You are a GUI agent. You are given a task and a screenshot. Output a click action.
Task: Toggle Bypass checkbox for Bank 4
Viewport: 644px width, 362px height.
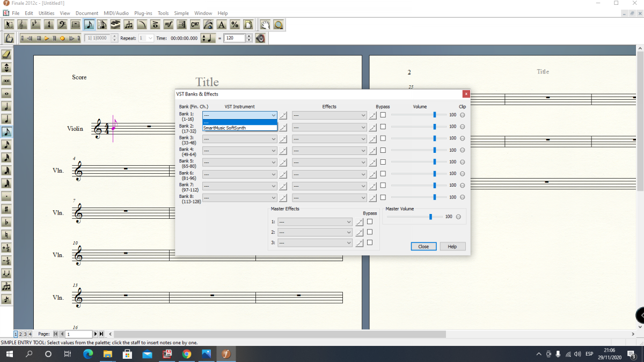(x=383, y=150)
